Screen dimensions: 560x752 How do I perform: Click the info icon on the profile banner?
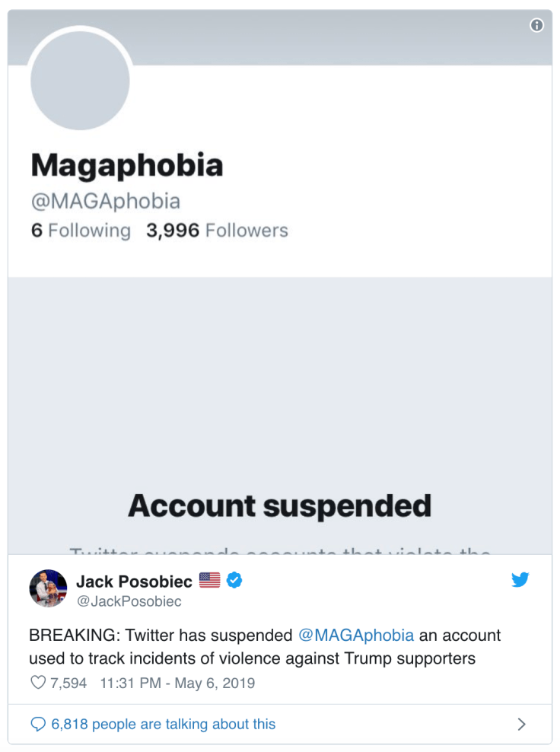pos(536,25)
